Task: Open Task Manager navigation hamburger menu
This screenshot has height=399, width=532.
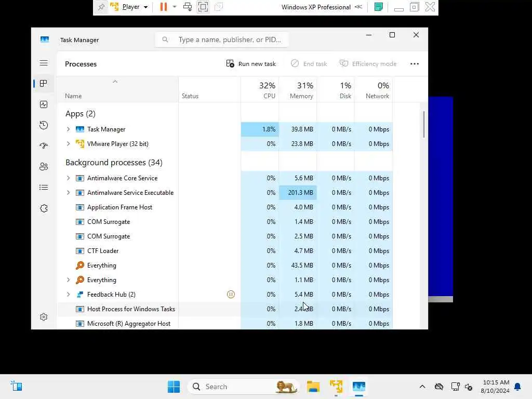Action: pyautogui.click(x=44, y=63)
